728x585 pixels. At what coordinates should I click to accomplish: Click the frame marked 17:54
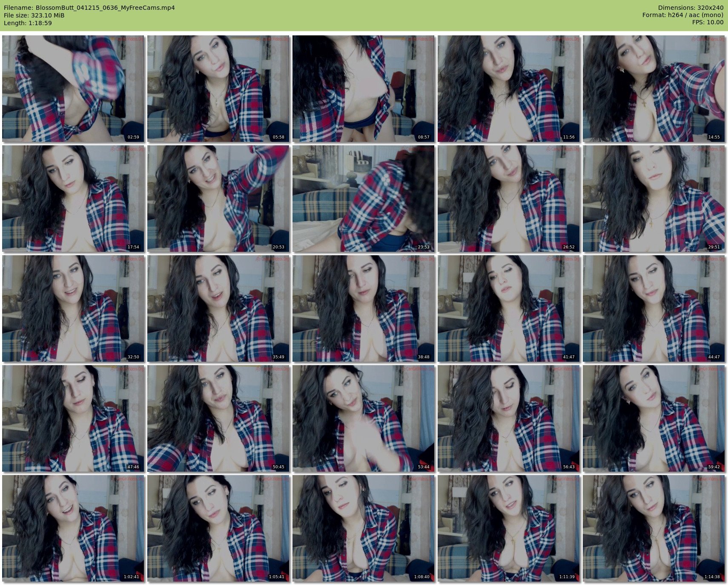point(73,199)
